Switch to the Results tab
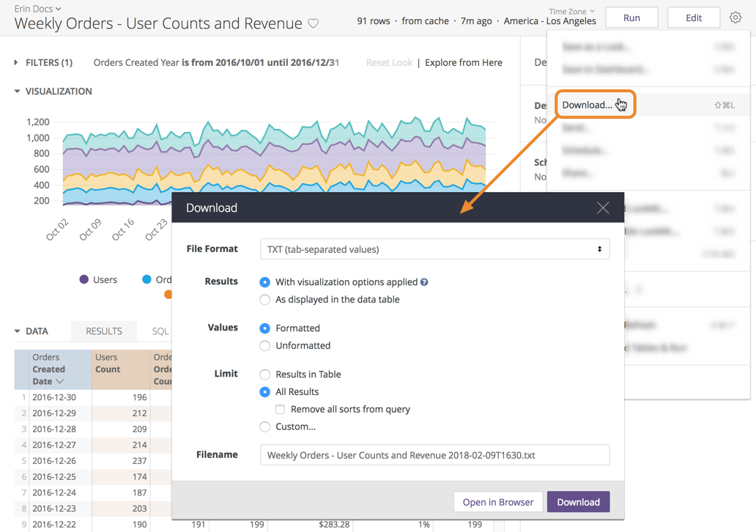This screenshot has height=532, width=756. 104,331
